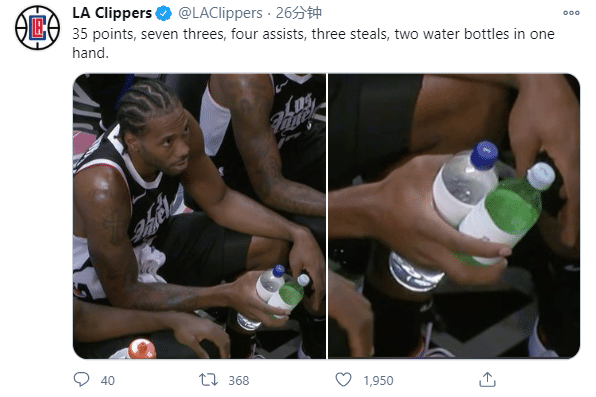Click orange sports bottle in left photo
Image resolution: width=596 pixels, height=397 pixels.
pos(141,349)
